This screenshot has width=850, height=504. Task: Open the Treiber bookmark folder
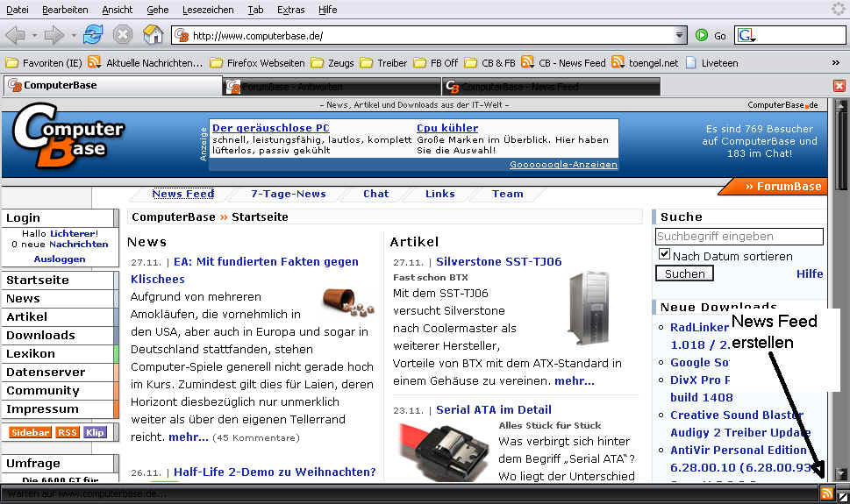[x=384, y=63]
